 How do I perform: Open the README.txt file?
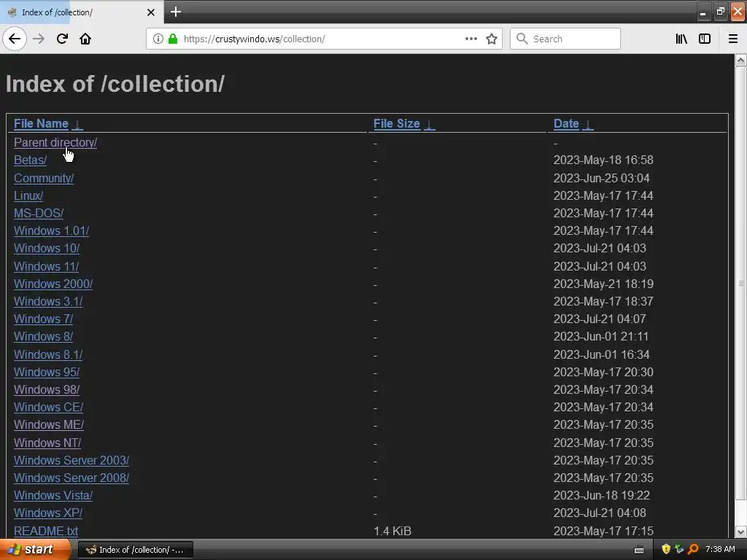pyautogui.click(x=46, y=531)
